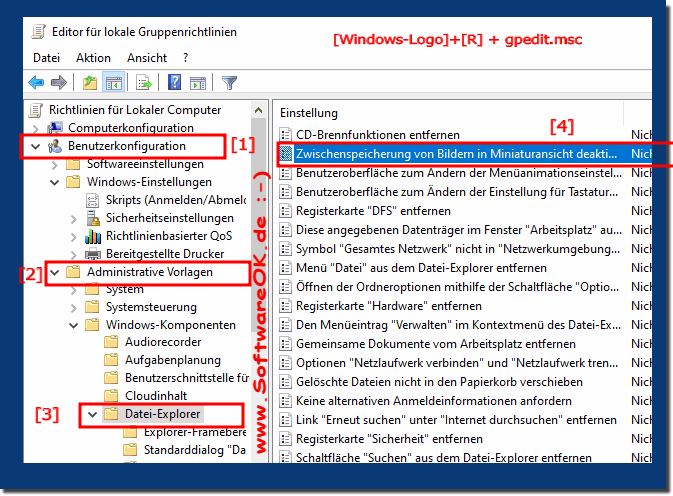This screenshot has height=496, width=673.
Task: Click the Forward arrow toolbar icon
Action: pyautogui.click(x=59, y=82)
